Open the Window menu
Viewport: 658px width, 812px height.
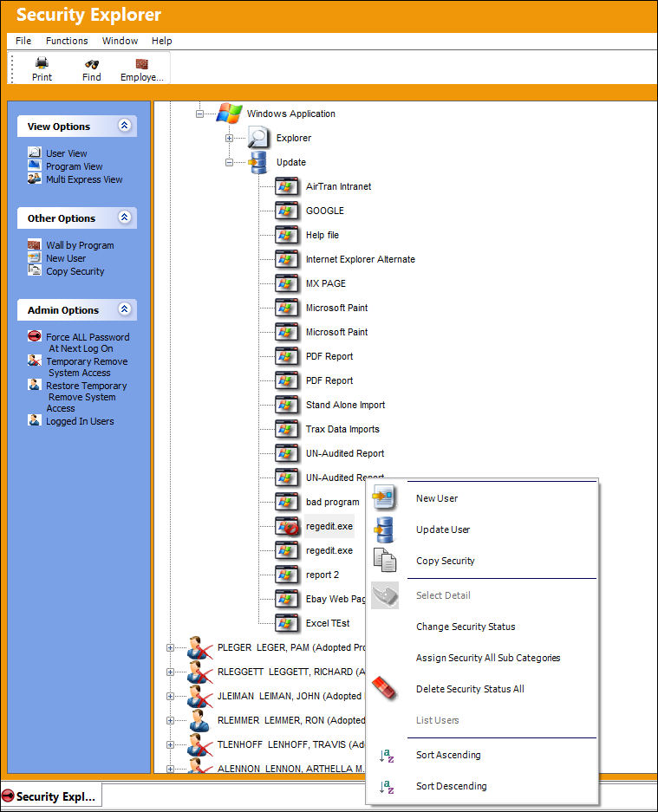pos(120,41)
